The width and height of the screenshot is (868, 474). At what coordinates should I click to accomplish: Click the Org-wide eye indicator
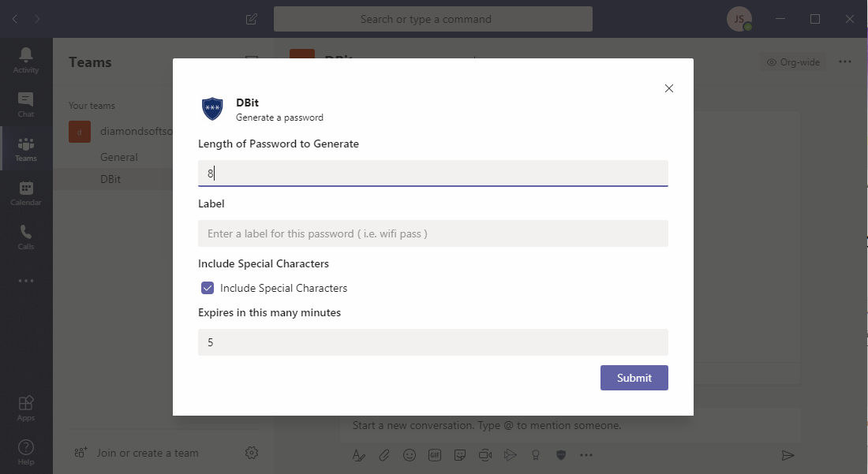click(x=793, y=62)
